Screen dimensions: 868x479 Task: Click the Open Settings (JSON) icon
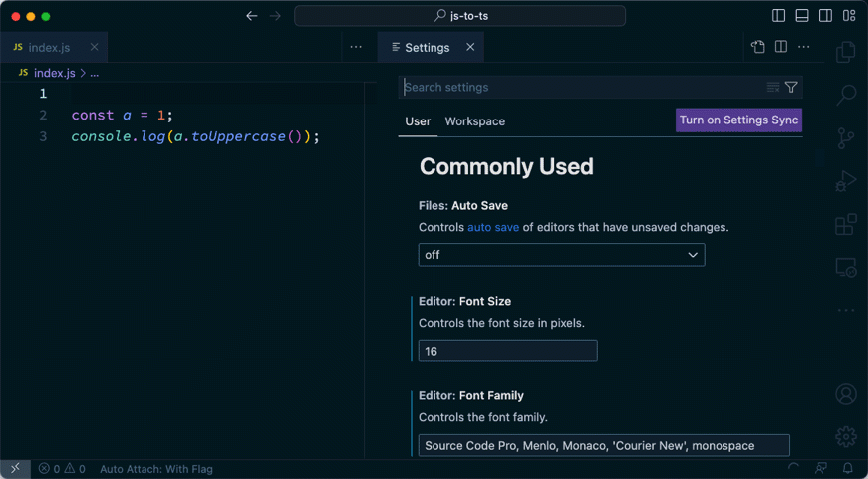(758, 47)
